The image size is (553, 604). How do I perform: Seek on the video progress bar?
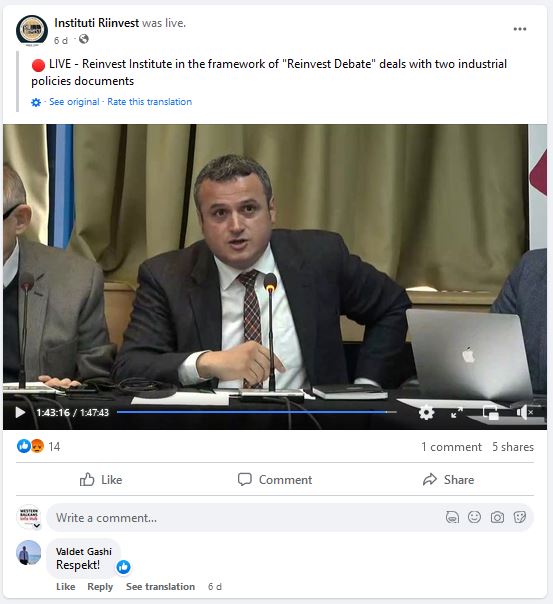(x=256, y=412)
